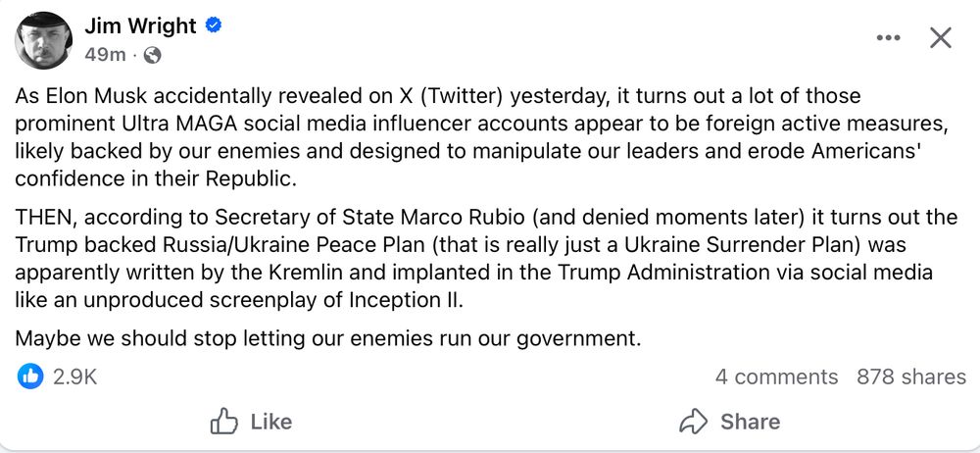This screenshot has width=980, height=453.
Task: Click the blue verified badge beside Jim Wright
Action: pos(214,26)
